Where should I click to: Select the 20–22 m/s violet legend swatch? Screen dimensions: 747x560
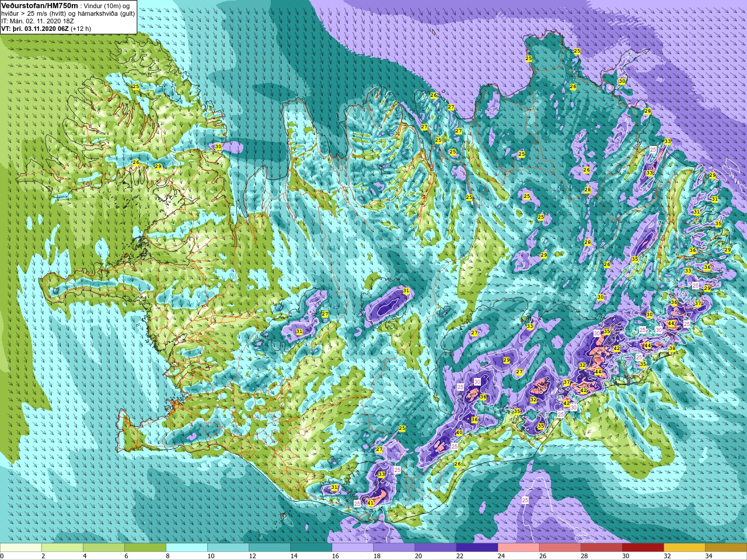(435, 547)
